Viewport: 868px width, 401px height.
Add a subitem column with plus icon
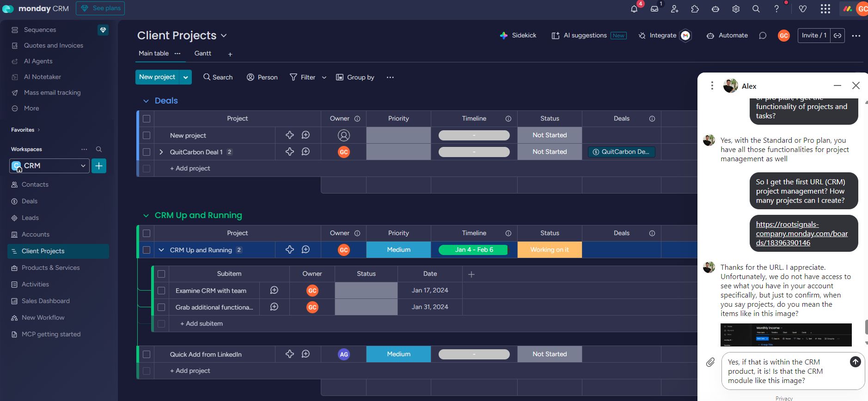[471, 274]
